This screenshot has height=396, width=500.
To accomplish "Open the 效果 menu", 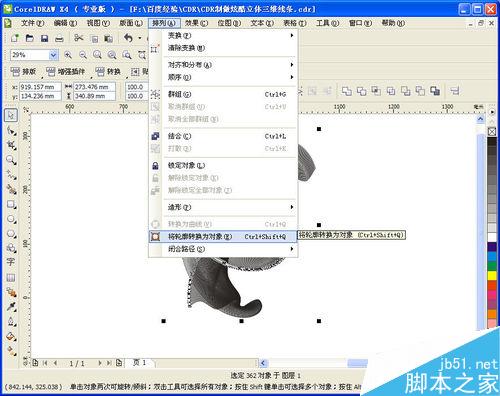I will pos(196,23).
